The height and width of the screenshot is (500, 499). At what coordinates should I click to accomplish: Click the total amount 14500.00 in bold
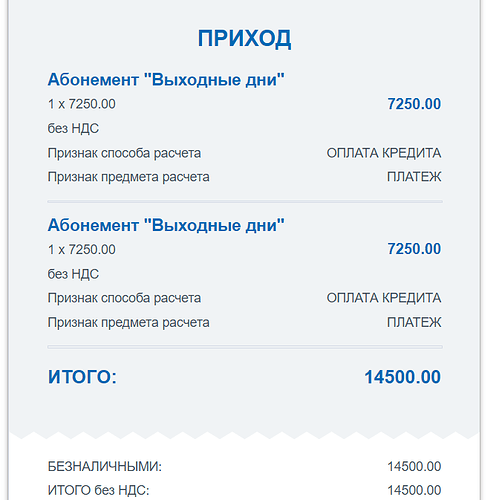coord(403,377)
